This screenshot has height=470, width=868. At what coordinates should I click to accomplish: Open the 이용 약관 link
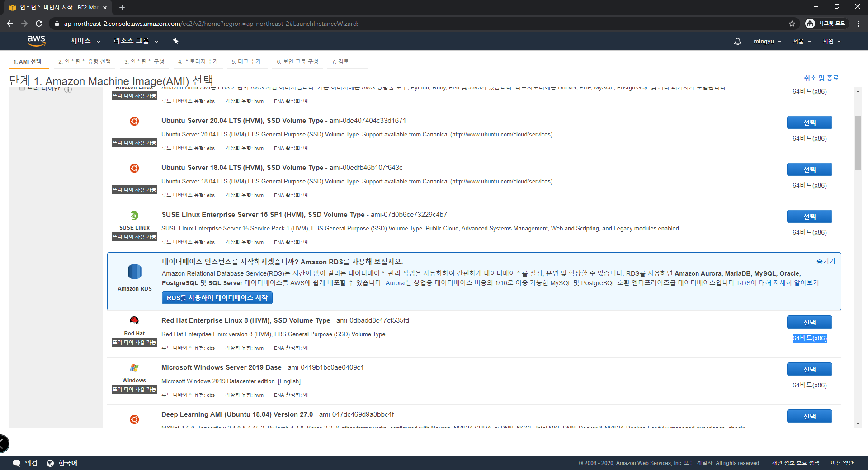[x=842, y=463]
